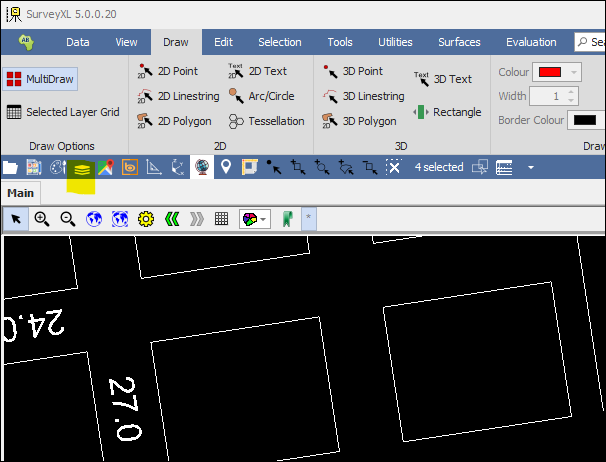Click the yellow gear settings icon
The height and width of the screenshot is (462, 606).
[x=146, y=218]
